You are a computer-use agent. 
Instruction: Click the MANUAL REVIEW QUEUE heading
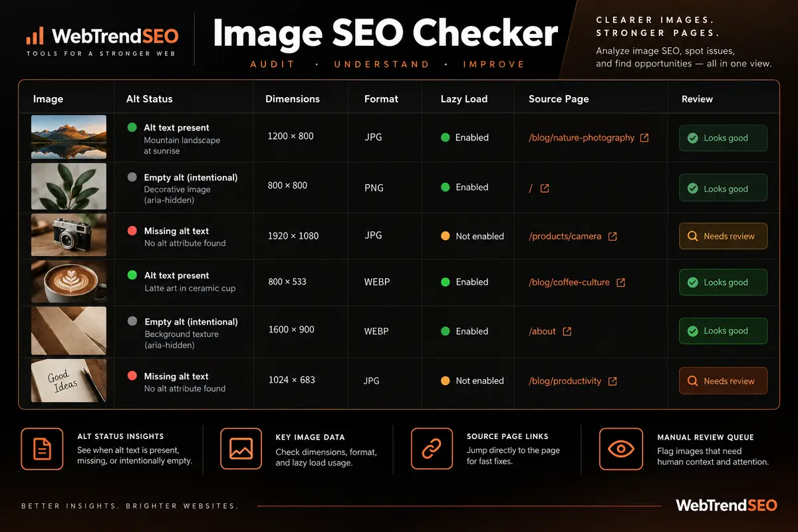point(706,438)
